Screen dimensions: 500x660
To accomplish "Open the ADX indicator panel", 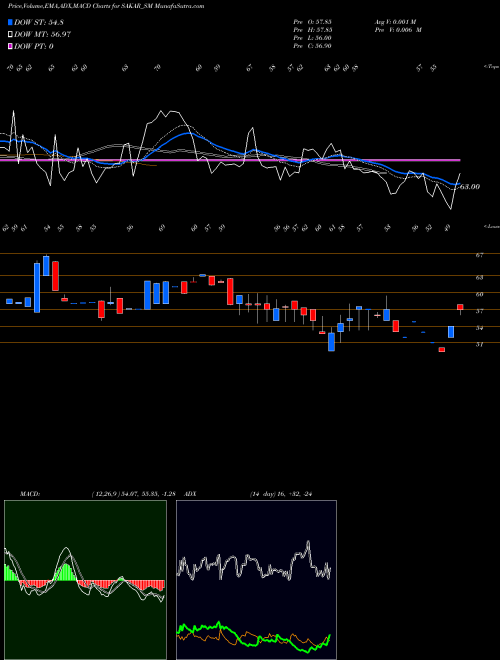I will (256, 580).
